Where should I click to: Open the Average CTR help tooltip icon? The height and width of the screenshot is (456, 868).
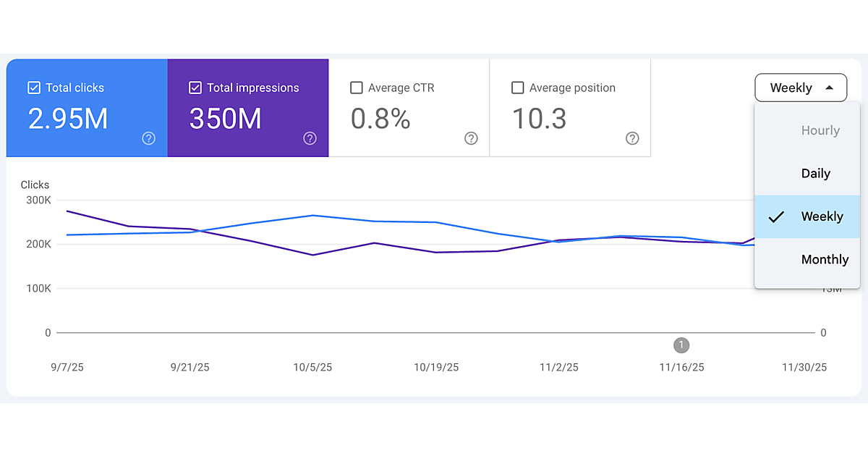[471, 138]
